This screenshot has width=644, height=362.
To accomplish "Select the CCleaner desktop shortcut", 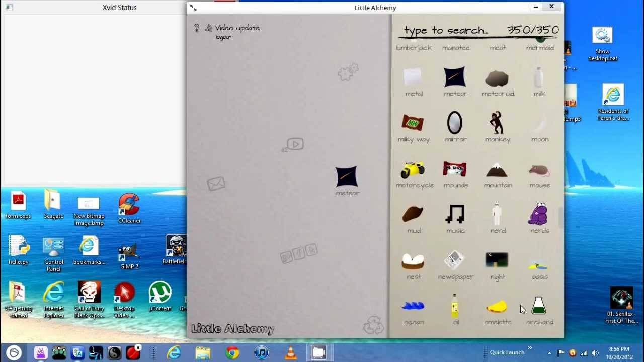I will pos(129,209).
